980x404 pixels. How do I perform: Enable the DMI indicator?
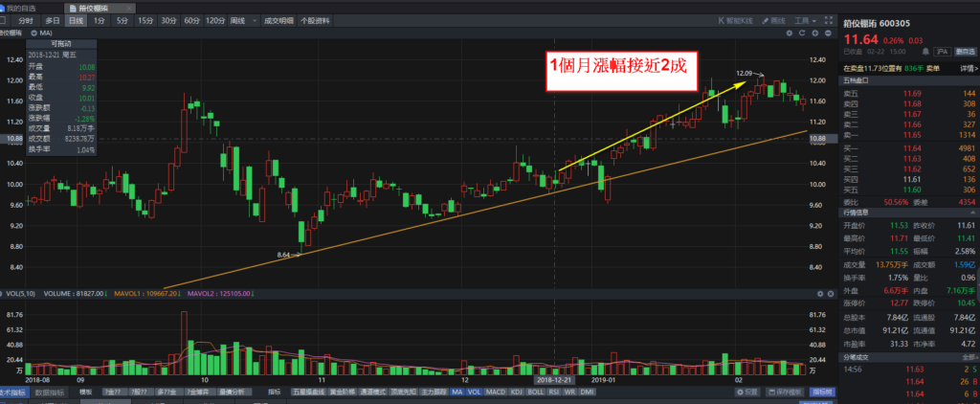point(587,393)
